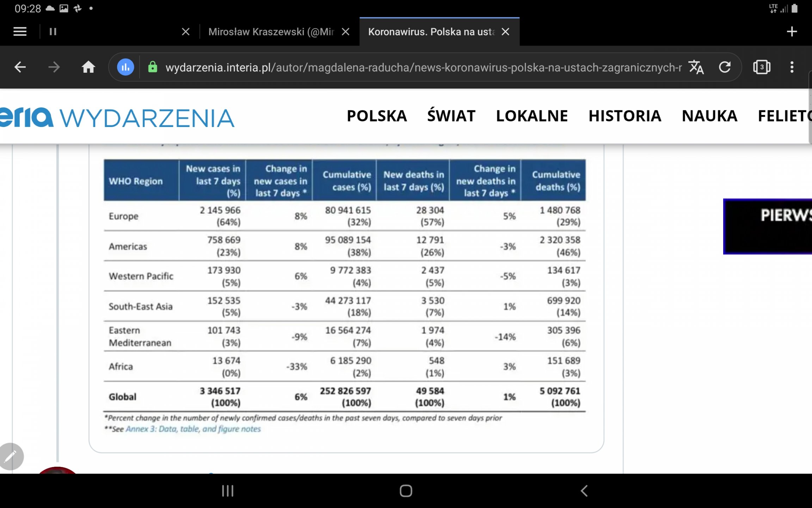Tap the browser forward arrow
Image resolution: width=812 pixels, height=508 pixels.
pos(54,67)
